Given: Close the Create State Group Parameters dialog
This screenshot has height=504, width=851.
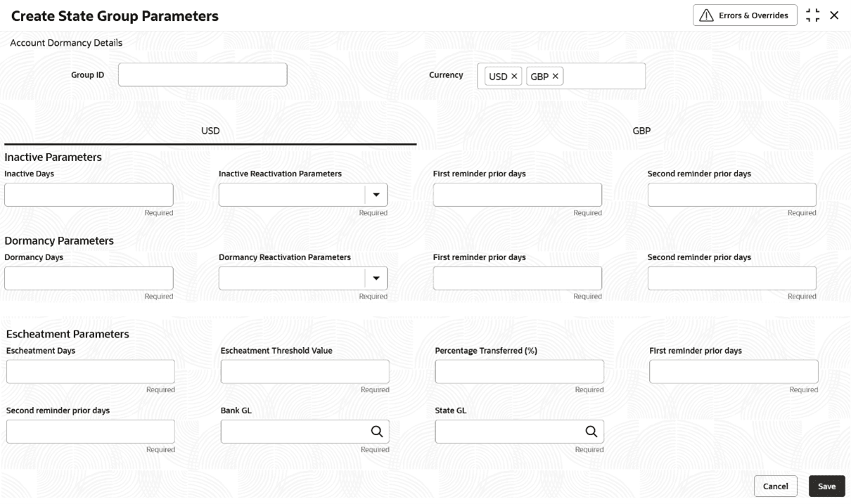Looking at the screenshot, I should coord(834,15).
